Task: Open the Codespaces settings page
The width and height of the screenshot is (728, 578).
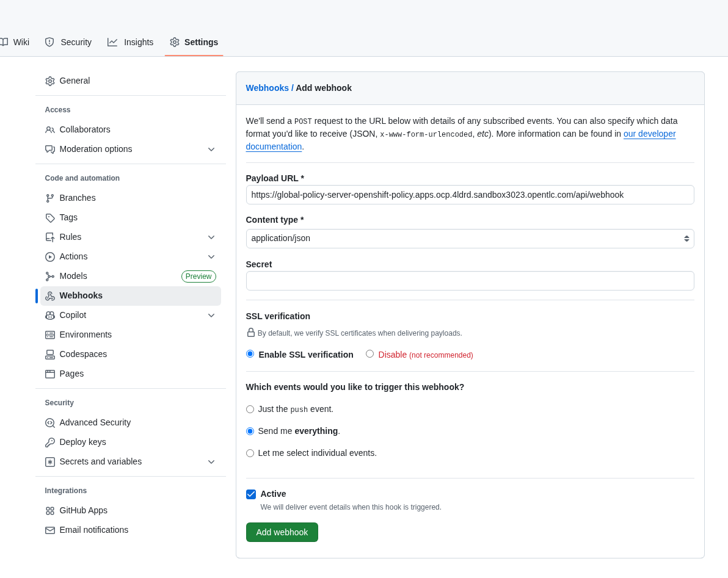Action: (131, 355)
